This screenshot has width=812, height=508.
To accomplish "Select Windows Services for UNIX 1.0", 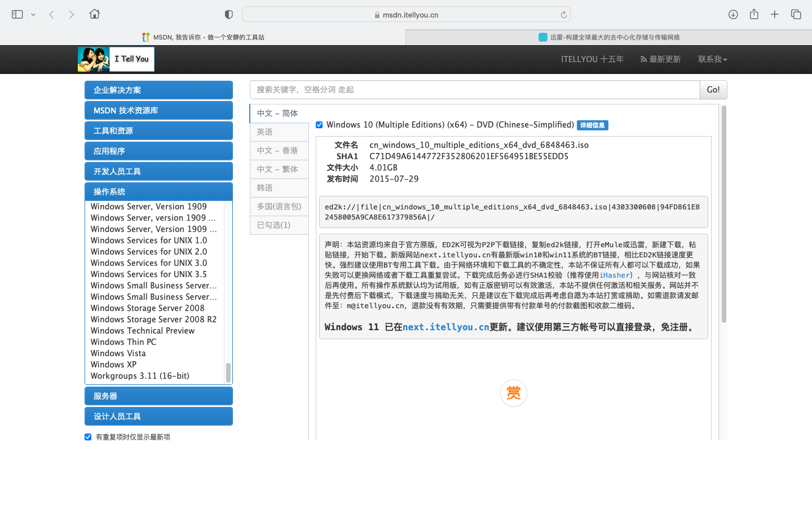I will point(149,240).
